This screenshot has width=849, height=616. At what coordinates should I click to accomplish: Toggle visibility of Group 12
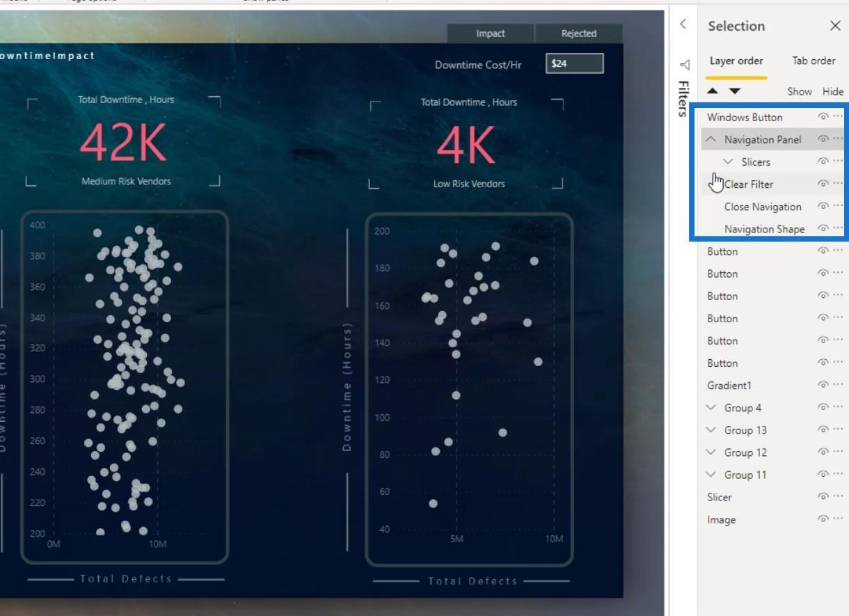[823, 452]
